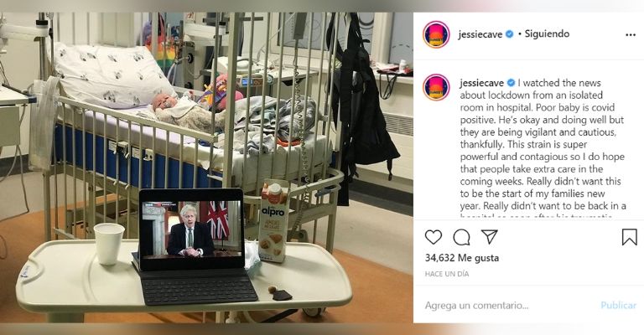Open the jessiecave username in the caption
The height and width of the screenshot is (335, 644).
[x=482, y=83]
